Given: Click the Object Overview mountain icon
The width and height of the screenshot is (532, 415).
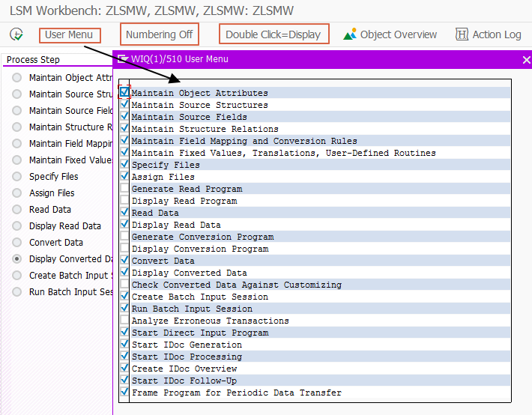Looking at the screenshot, I should point(350,34).
